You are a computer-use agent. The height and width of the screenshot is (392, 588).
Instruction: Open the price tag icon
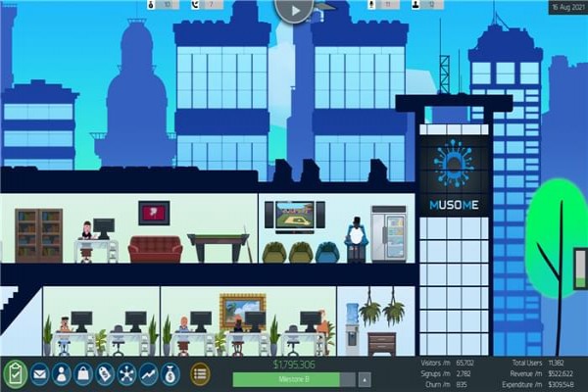point(105,374)
